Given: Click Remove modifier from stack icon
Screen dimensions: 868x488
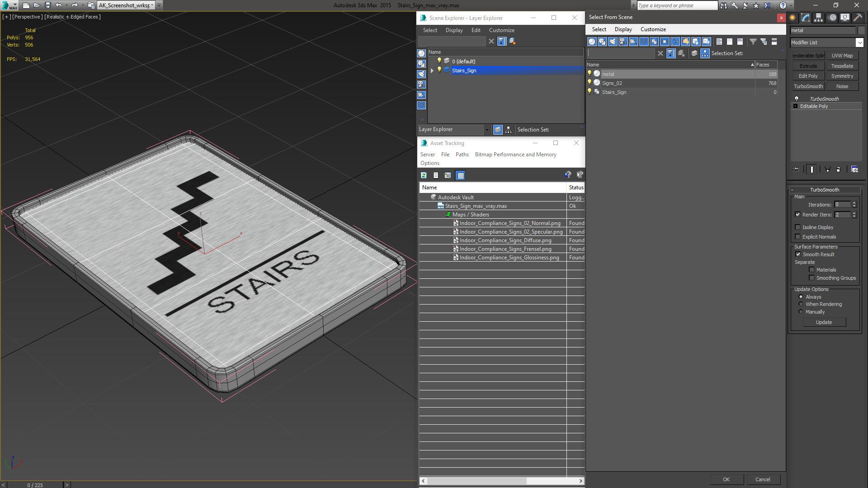Looking at the screenshot, I should 838,169.
